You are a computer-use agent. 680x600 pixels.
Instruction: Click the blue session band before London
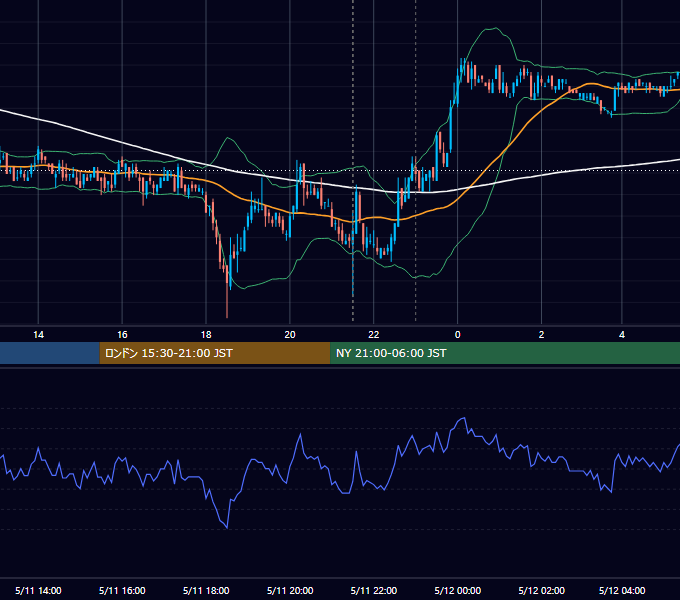(x=50, y=353)
